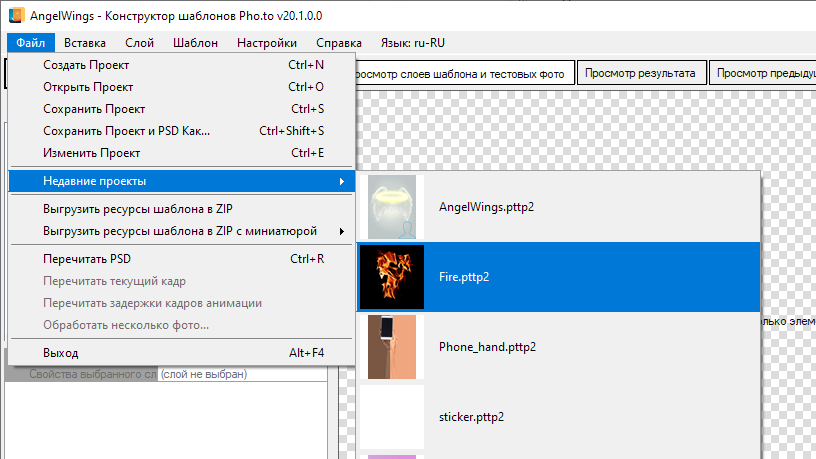Click the (слой не выбран) field
Screen dimensions: 816x459
point(243,374)
